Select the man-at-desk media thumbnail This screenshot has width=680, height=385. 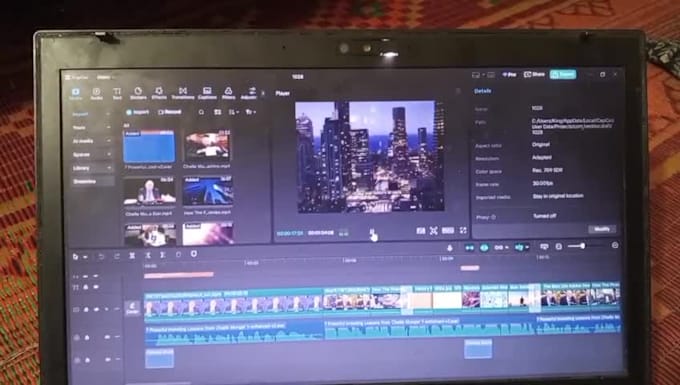(150, 191)
